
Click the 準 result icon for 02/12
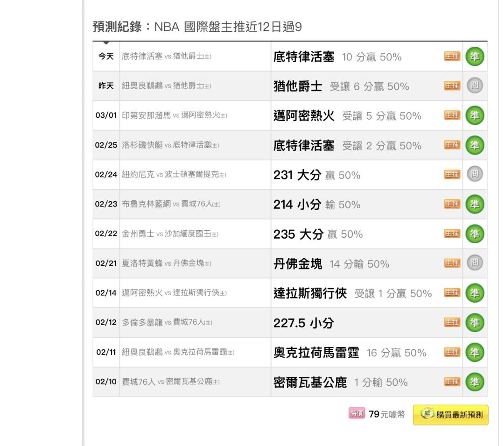click(475, 323)
